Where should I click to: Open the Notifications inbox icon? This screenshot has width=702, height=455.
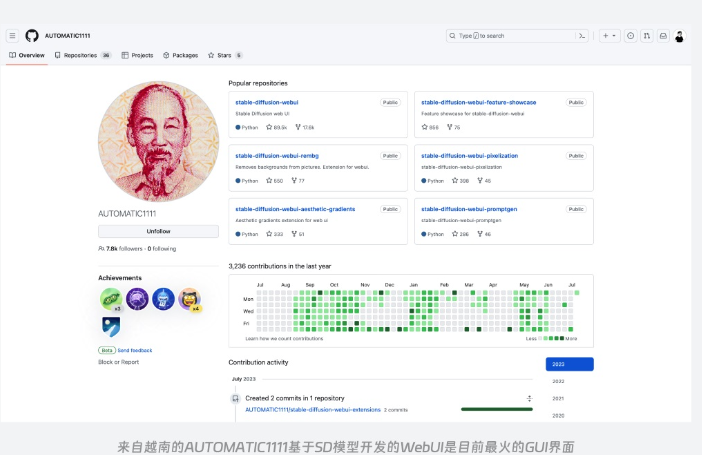pyautogui.click(x=663, y=36)
